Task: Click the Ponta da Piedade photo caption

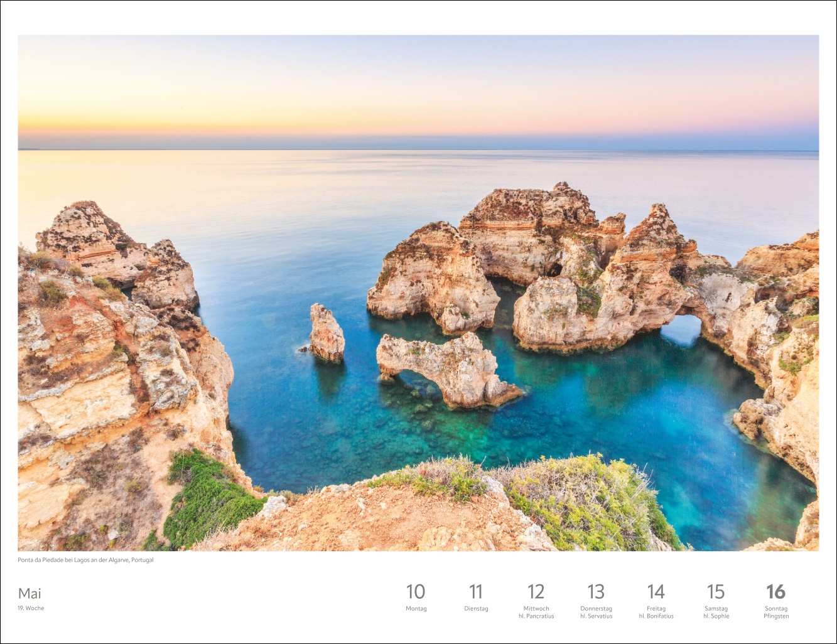Action: pos(85,560)
